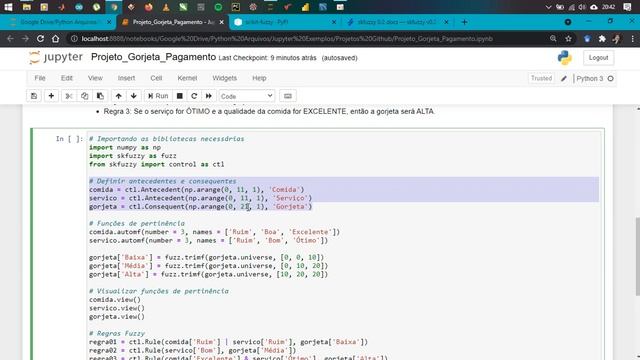Open the notification center icon
Image resolution: width=640 pixels, height=360 pixels.
tap(627, 7)
